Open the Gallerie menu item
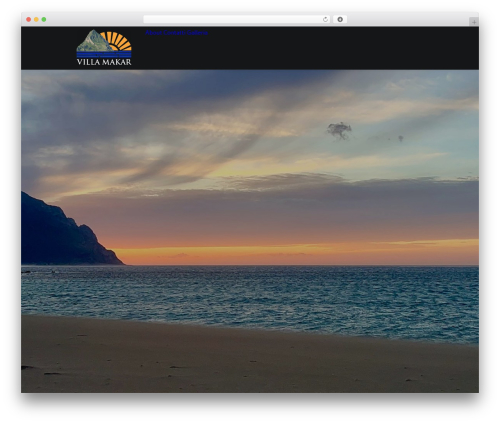The height and width of the screenshot is (423, 500). click(x=197, y=33)
